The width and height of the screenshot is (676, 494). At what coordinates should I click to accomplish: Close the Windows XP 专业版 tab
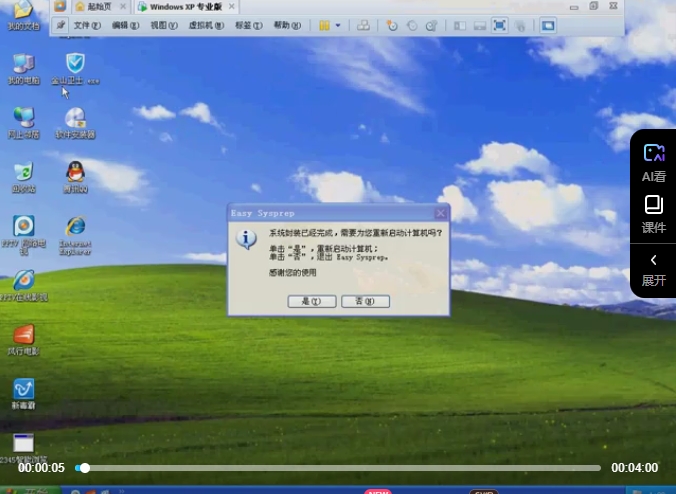232,6
